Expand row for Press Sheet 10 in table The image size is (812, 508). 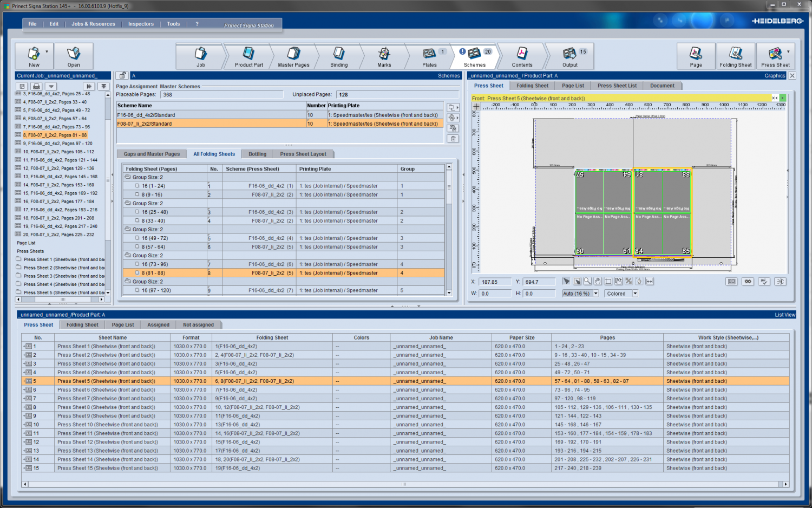point(24,425)
